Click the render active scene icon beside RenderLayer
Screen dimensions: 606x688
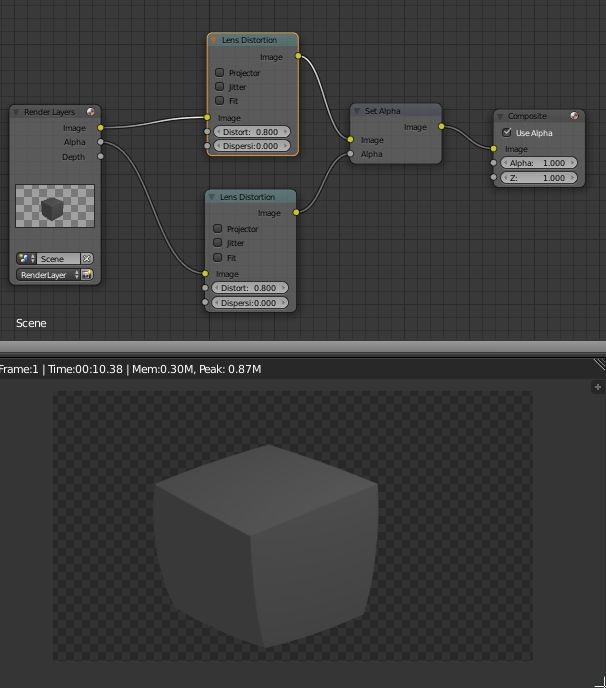pos(87,275)
